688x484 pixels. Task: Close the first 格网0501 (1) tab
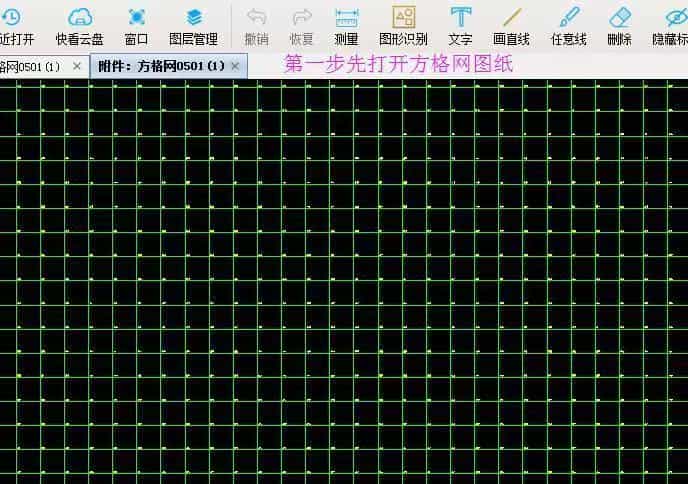click(x=77, y=66)
